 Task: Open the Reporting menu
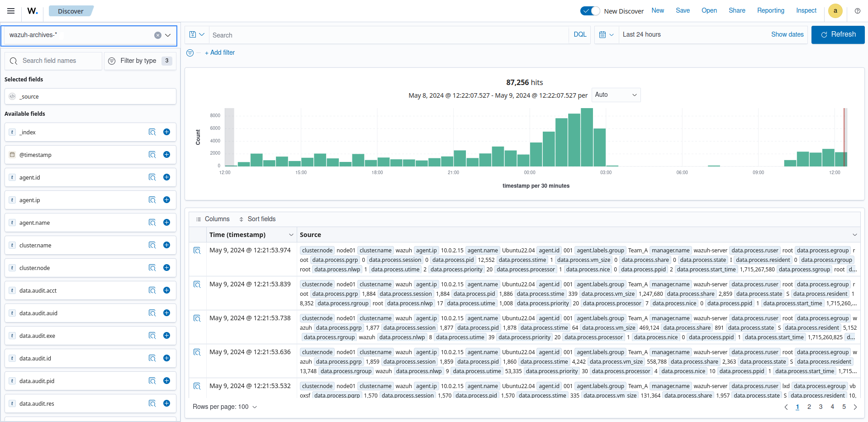click(770, 10)
